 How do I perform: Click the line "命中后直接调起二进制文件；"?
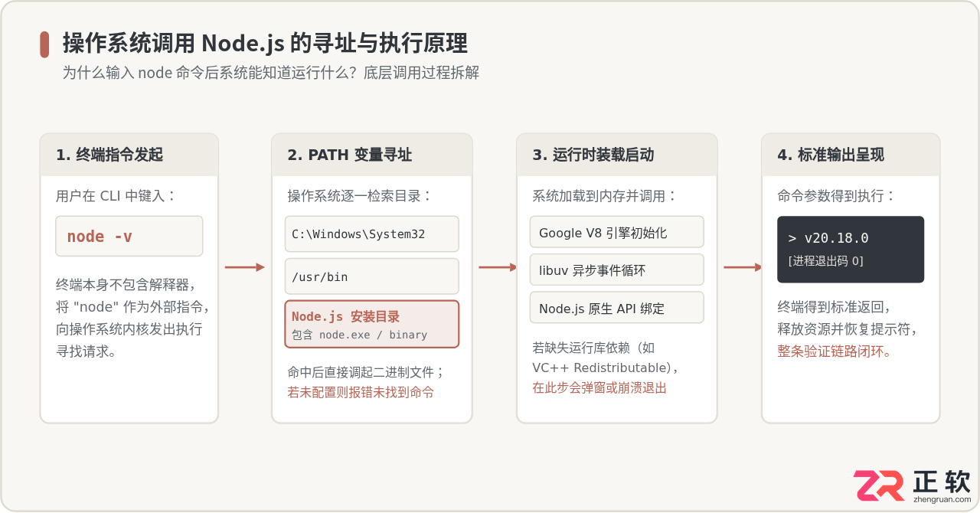366,372
